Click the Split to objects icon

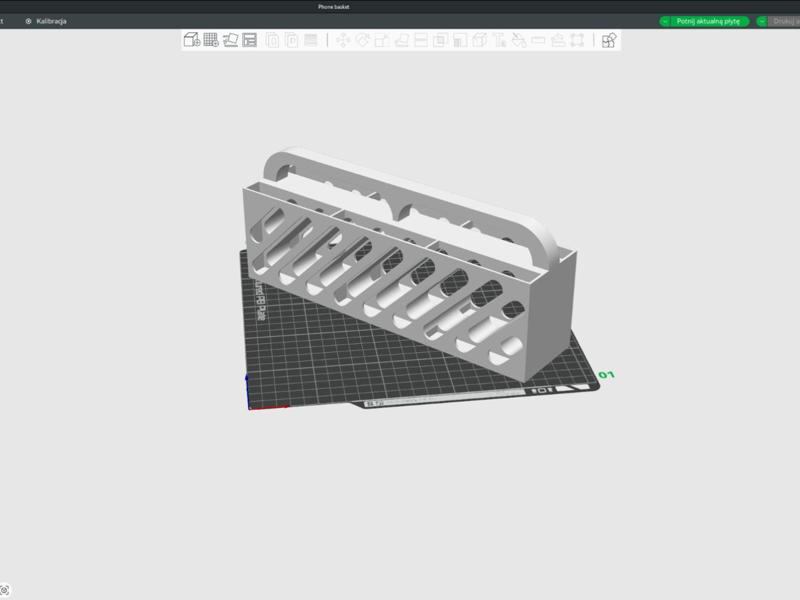pyautogui.click(x=272, y=40)
